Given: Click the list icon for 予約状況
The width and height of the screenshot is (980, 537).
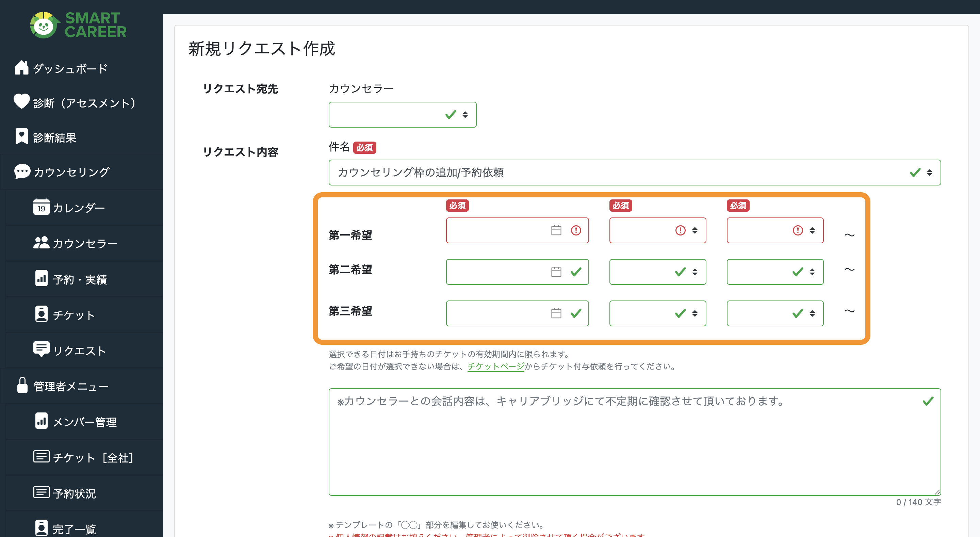Looking at the screenshot, I should pyautogui.click(x=41, y=492).
